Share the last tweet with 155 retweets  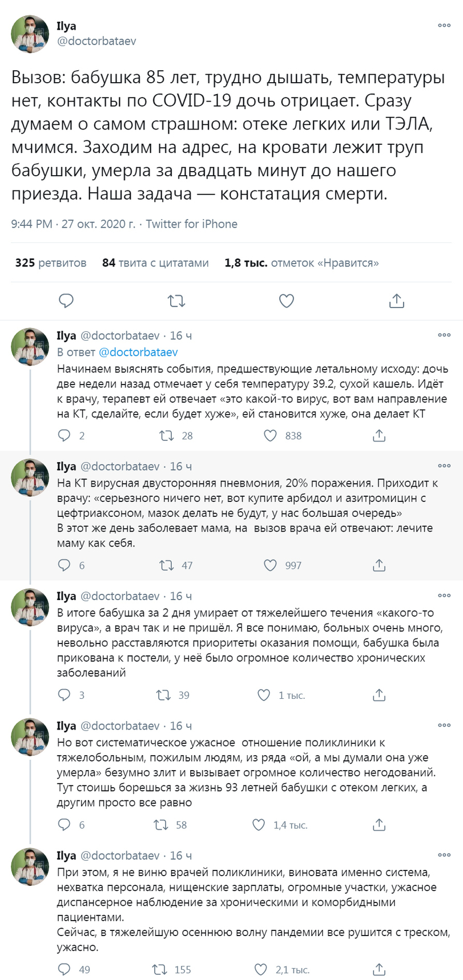[379, 969]
